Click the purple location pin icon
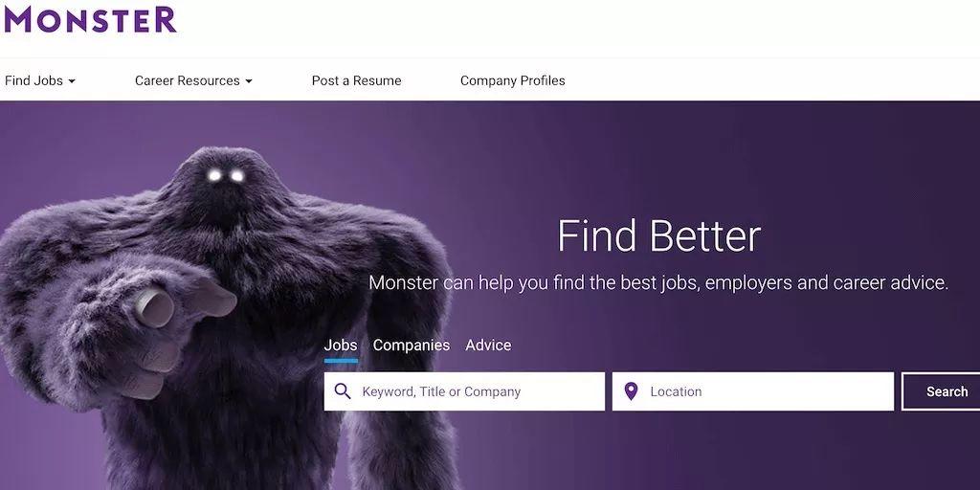Viewport: 980px width, 490px height. [x=632, y=391]
